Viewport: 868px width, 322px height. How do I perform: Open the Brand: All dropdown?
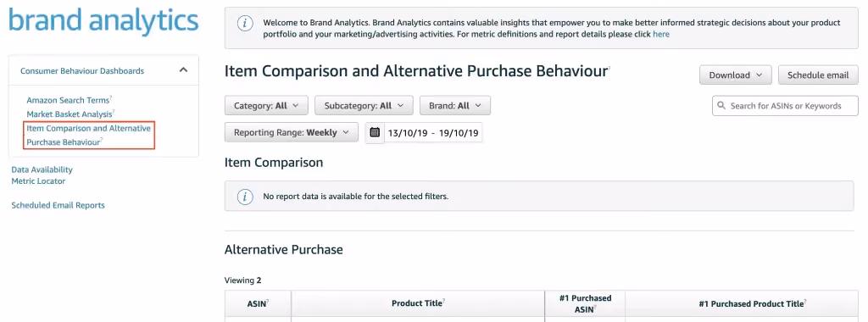tap(455, 105)
